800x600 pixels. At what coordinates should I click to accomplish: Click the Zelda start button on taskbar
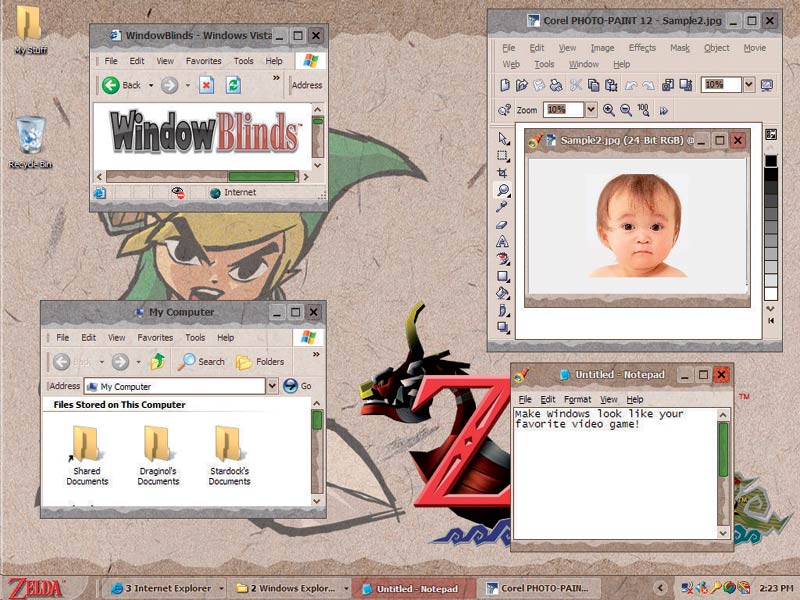[36, 588]
